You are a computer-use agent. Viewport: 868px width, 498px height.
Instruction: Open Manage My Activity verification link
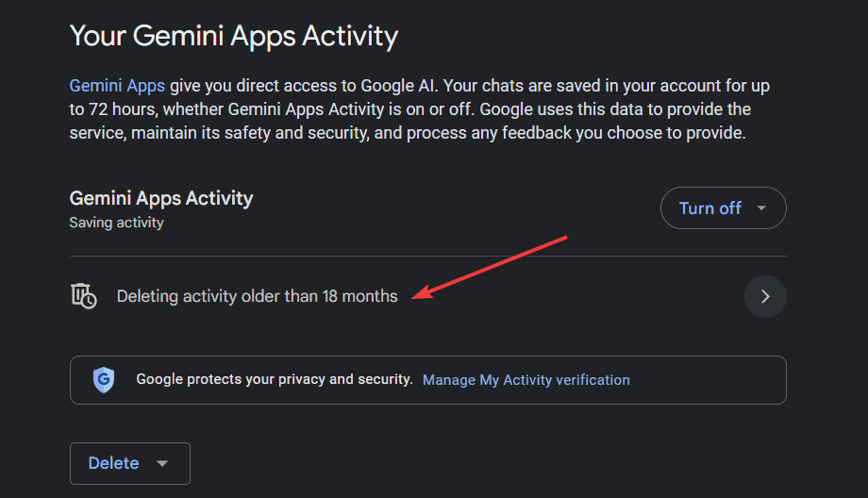point(526,380)
